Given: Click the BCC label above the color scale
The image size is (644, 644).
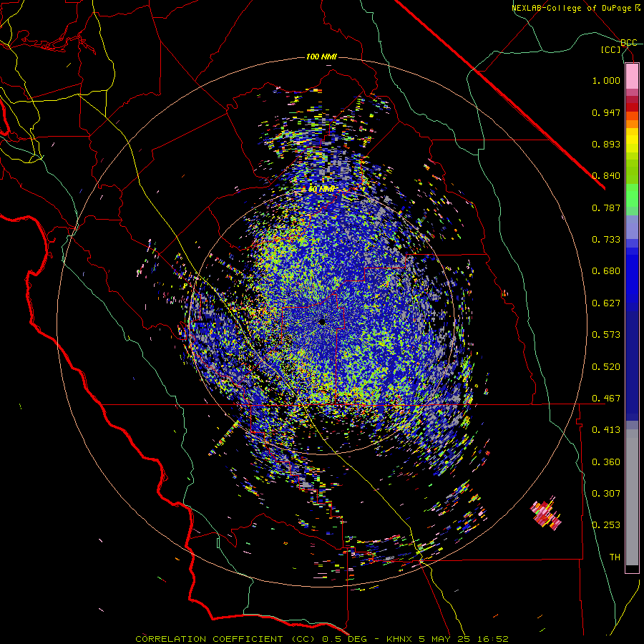Looking at the screenshot, I should coord(628,43).
